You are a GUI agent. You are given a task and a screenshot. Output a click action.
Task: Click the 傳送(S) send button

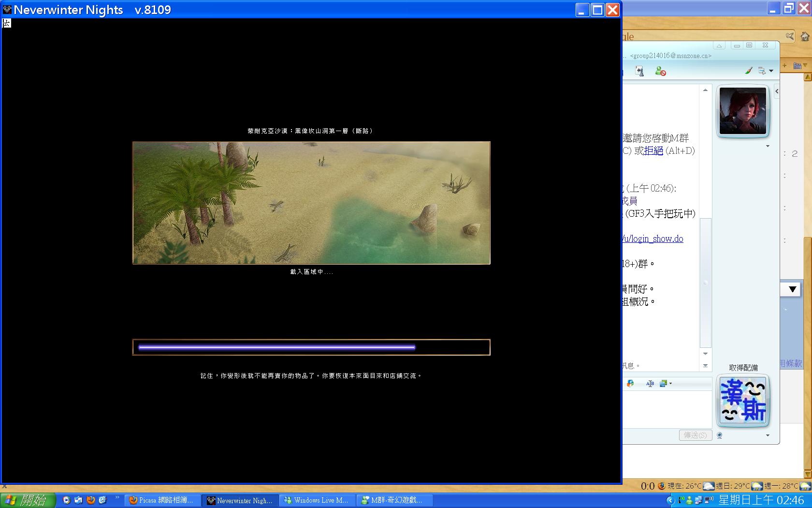pos(695,435)
